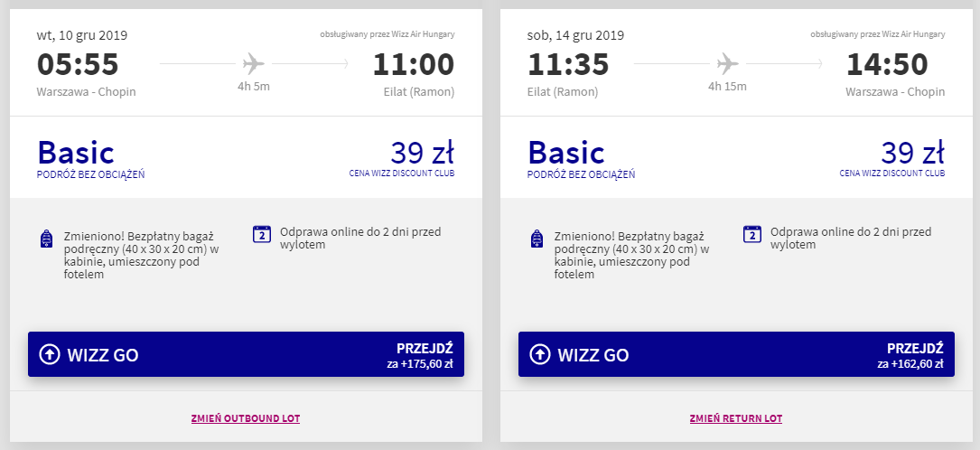Click the online check-in calendar icon for return
The width and height of the screenshot is (980, 450).
click(x=752, y=234)
